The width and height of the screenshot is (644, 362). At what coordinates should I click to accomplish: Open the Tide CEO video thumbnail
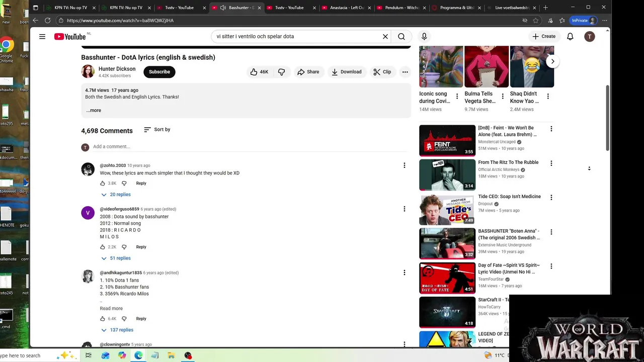point(447,209)
